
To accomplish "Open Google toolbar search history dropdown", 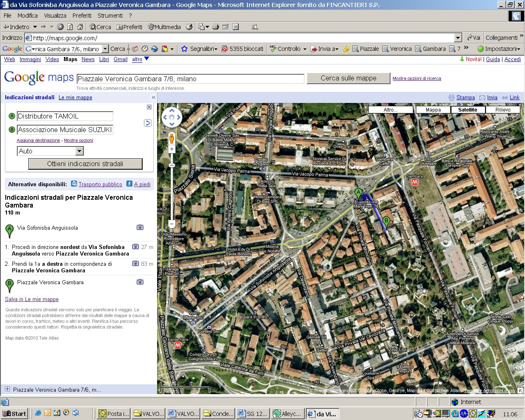I will pyautogui.click(x=105, y=49).
